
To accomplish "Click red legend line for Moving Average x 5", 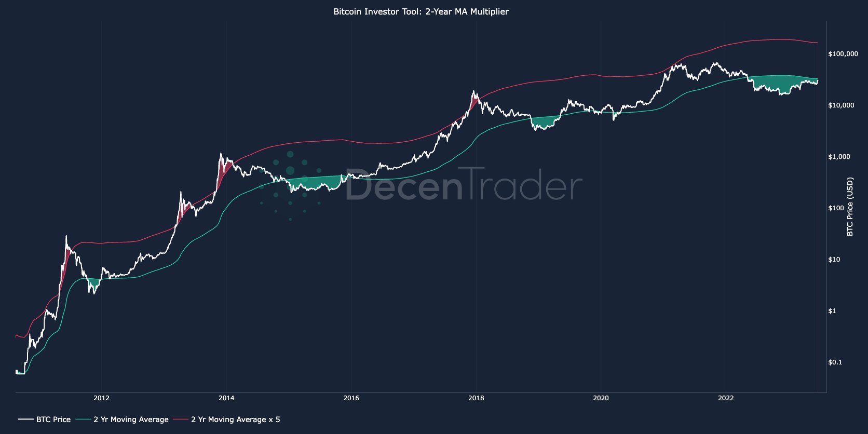I will coord(181,419).
